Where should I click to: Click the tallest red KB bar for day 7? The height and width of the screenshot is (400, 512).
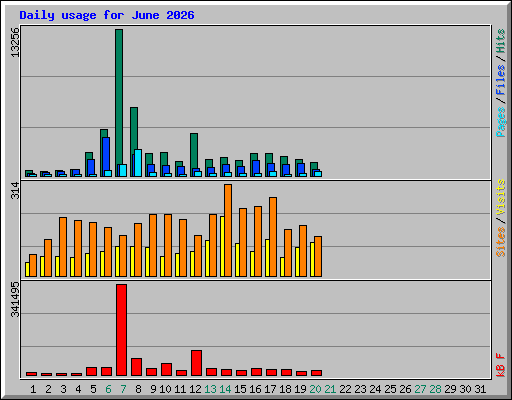[x=121, y=330]
